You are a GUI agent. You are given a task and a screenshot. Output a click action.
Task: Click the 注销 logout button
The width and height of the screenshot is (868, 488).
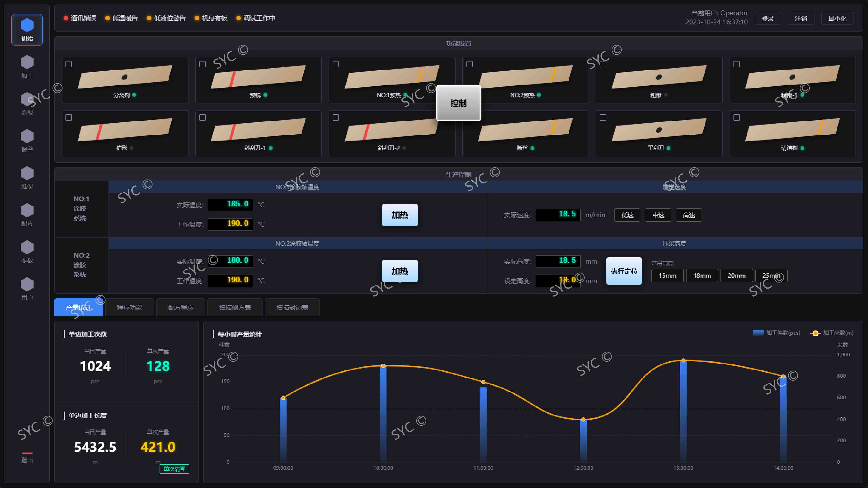801,19
